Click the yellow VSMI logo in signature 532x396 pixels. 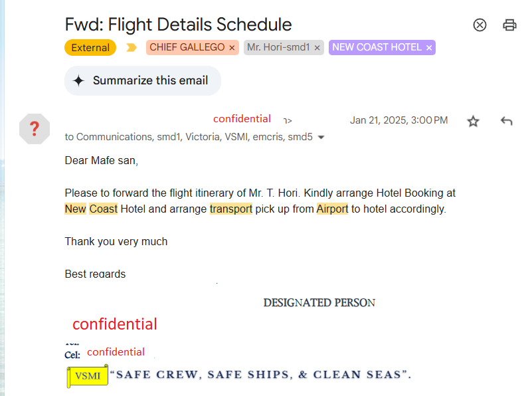(x=88, y=376)
